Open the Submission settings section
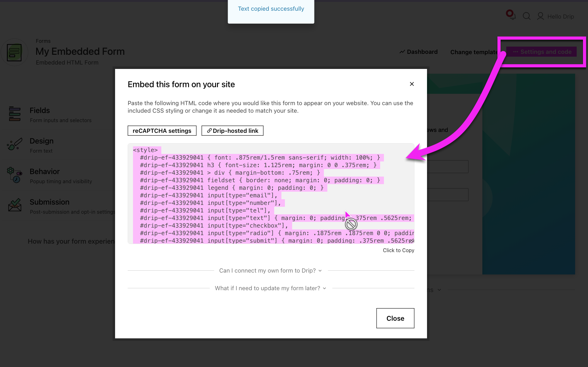This screenshot has height=367, width=588. tap(49, 202)
